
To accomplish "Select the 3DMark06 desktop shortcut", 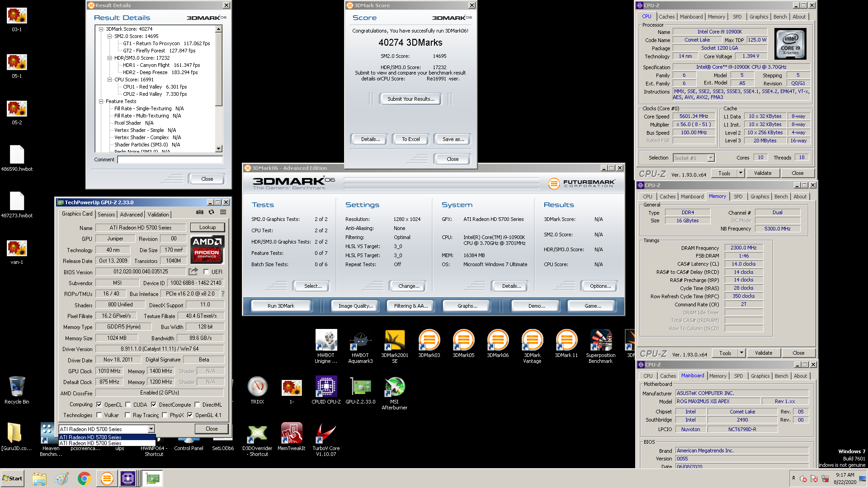I will [x=498, y=344].
